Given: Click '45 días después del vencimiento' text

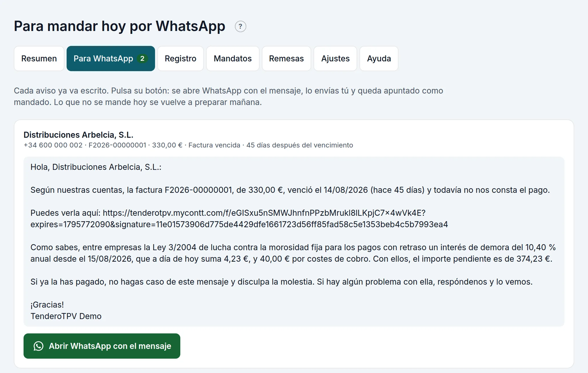Looking at the screenshot, I should [x=300, y=145].
